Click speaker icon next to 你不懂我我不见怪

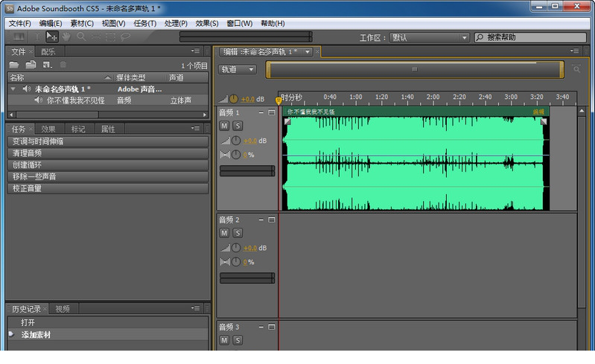click(x=38, y=100)
